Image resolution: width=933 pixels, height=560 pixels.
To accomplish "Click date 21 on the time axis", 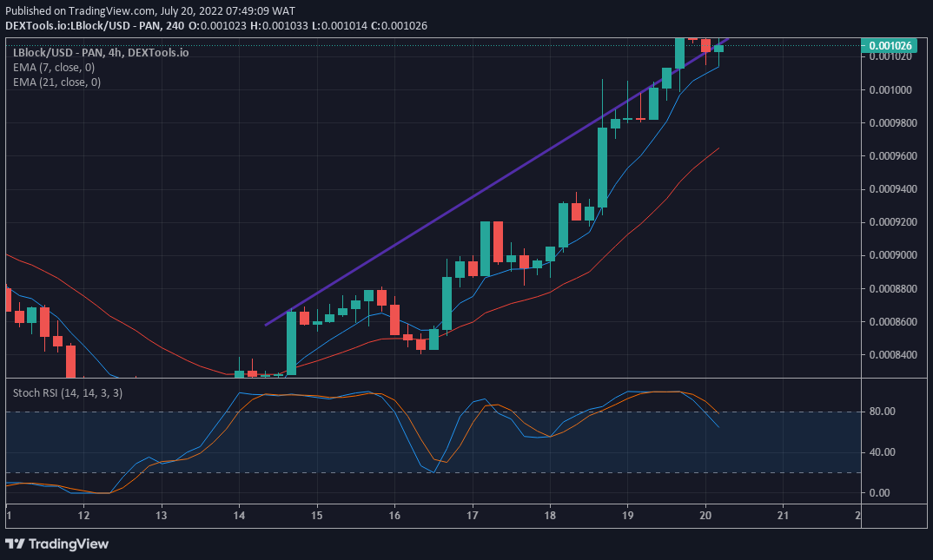I will (783, 516).
